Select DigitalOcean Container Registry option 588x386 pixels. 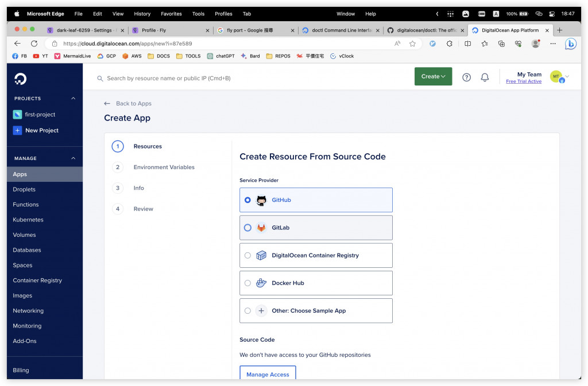(247, 255)
